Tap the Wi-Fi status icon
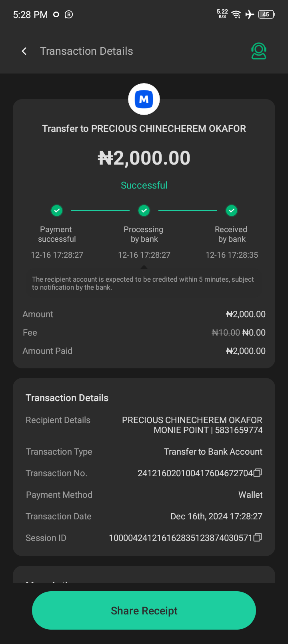Screen dimensions: 288x644 click(236, 15)
